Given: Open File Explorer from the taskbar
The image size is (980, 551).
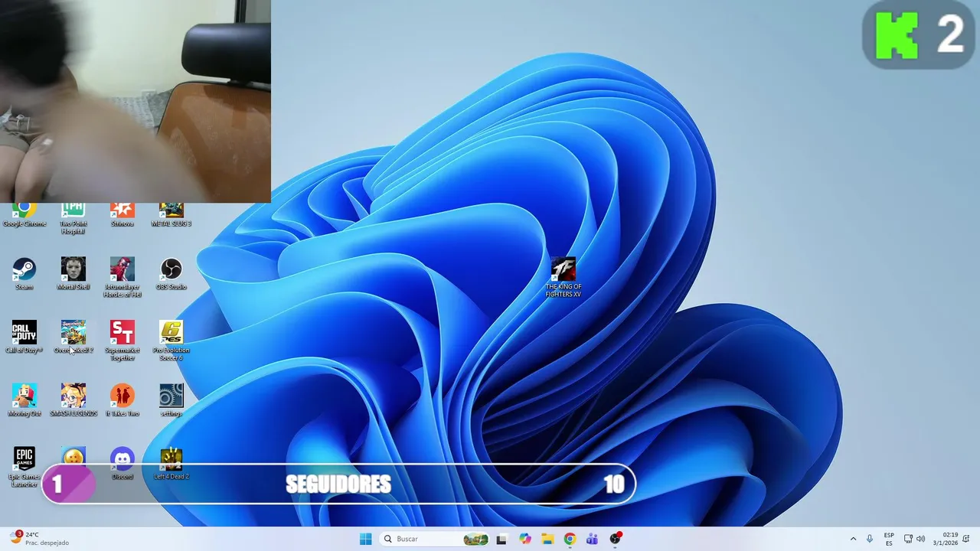Looking at the screenshot, I should [547, 539].
